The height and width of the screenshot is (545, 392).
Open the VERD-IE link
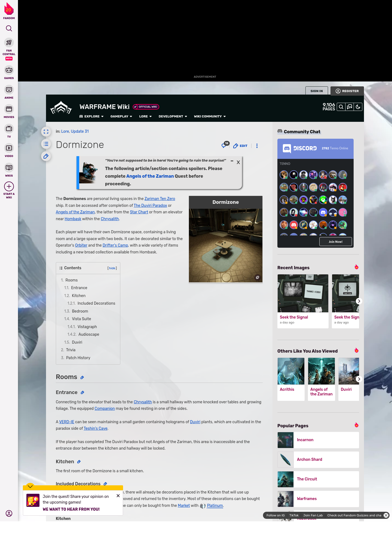(66, 422)
